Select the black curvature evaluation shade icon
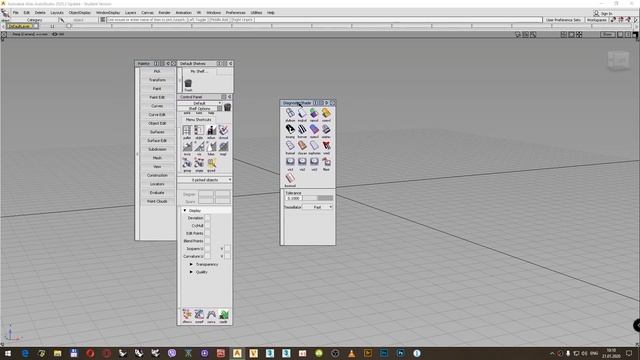Screen dimensions: 640x360 click(x=290, y=130)
